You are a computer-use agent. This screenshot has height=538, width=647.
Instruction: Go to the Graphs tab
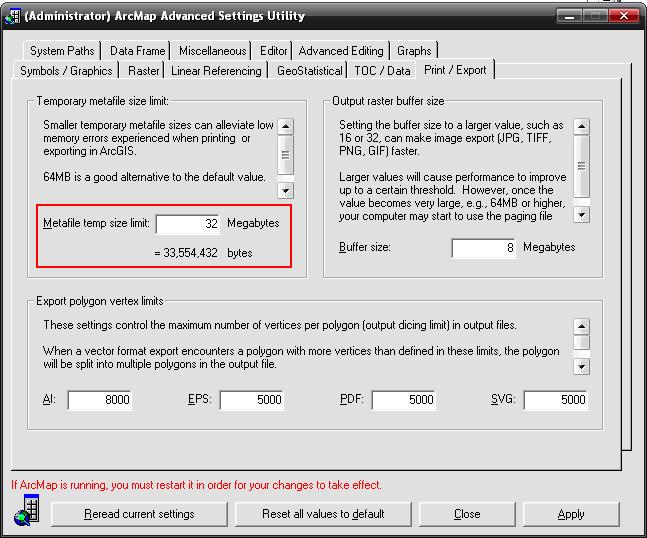pyautogui.click(x=414, y=51)
